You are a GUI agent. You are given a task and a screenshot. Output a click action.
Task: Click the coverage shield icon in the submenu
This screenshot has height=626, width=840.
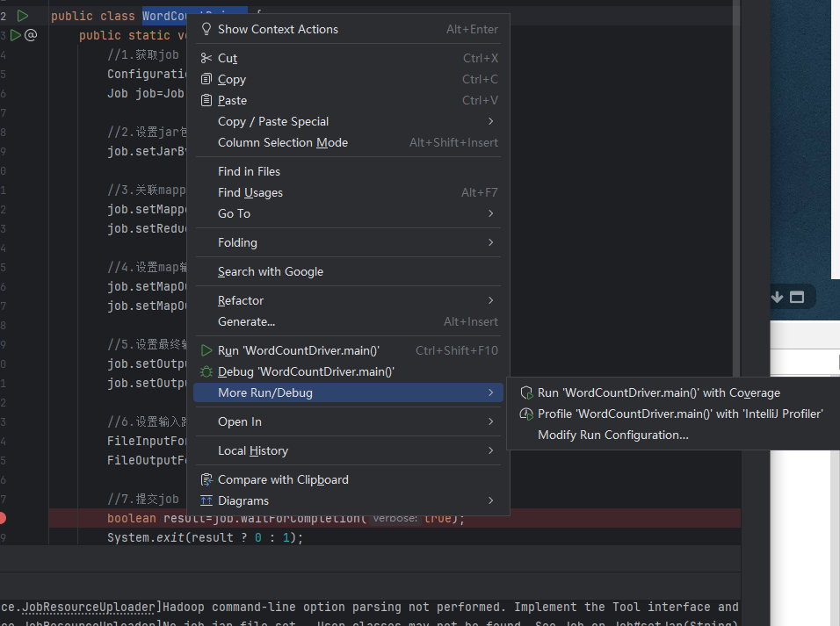(526, 392)
